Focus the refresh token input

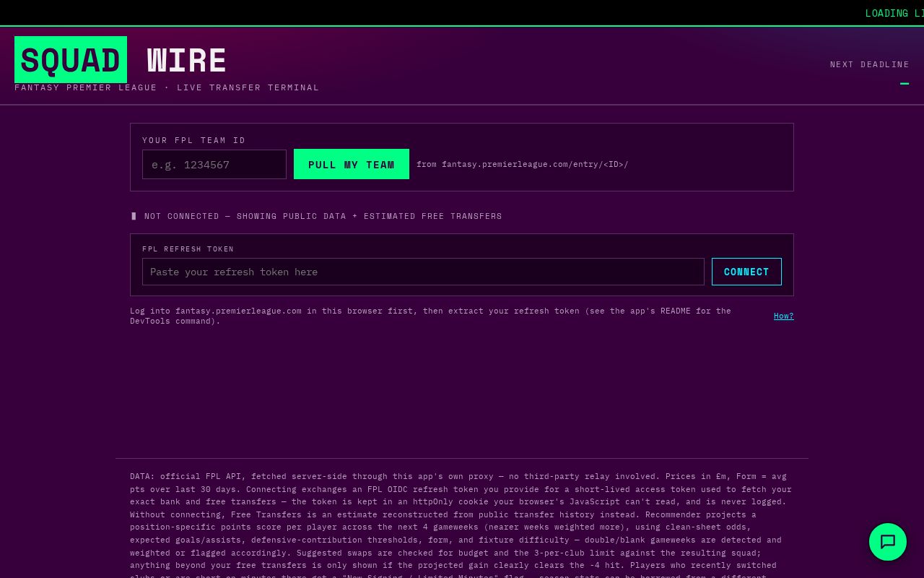(x=423, y=272)
